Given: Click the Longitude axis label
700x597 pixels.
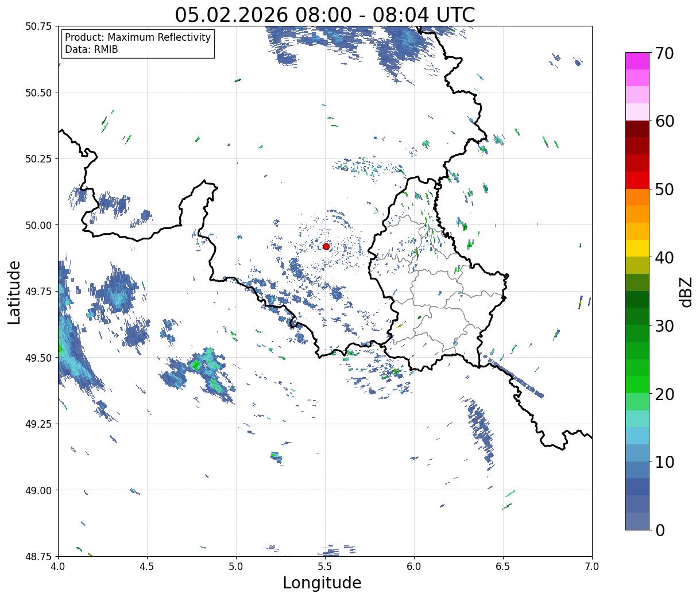Looking at the screenshot, I should point(322,583).
